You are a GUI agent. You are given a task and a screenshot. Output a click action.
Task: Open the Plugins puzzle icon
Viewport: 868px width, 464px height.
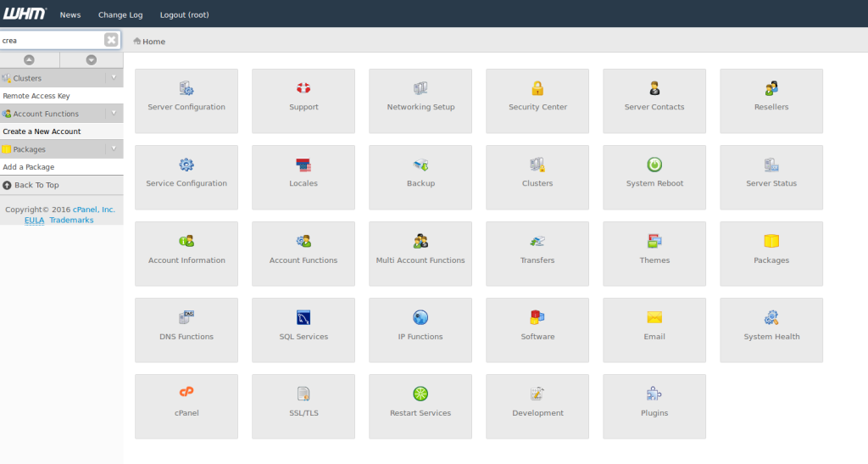(654, 394)
